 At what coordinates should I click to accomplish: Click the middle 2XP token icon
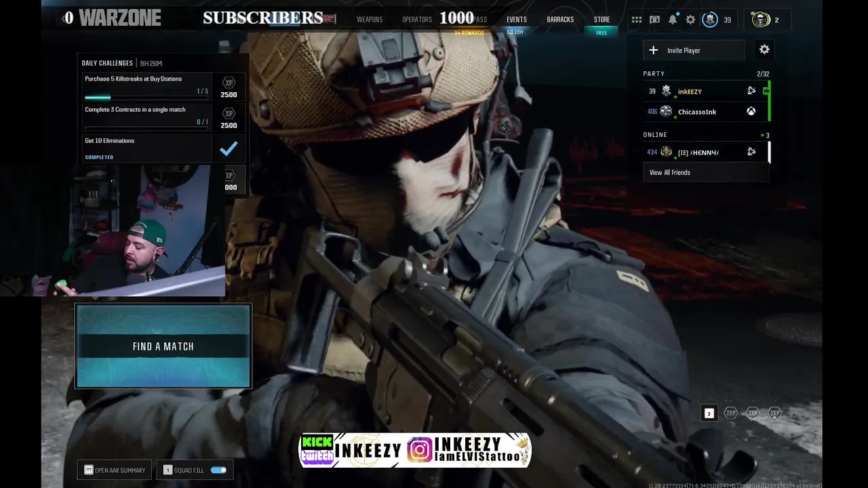click(753, 413)
